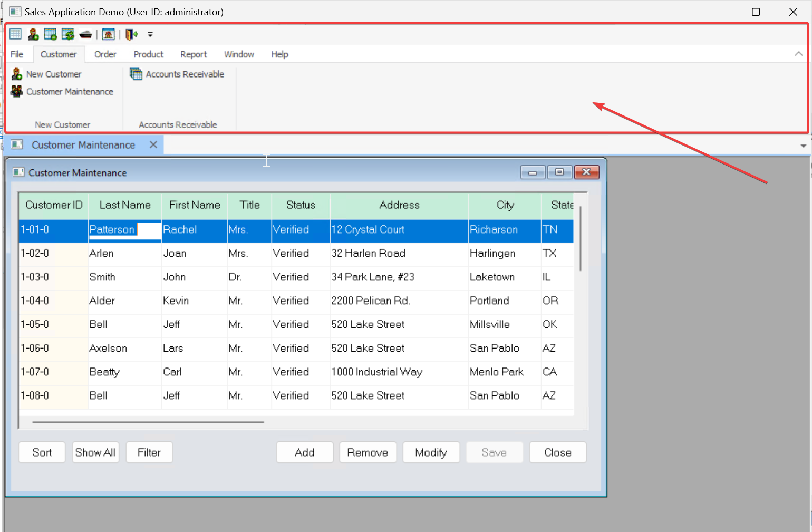Click the ship icon in quick toolbar
The width and height of the screenshot is (812, 532).
click(85, 34)
